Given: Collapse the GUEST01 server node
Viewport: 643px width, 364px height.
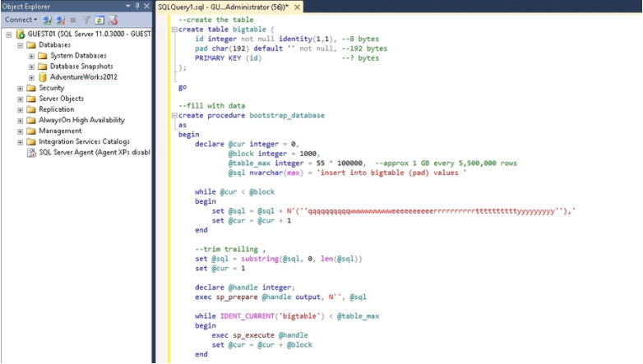Looking at the screenshot, I should click(x=8, y=35).
